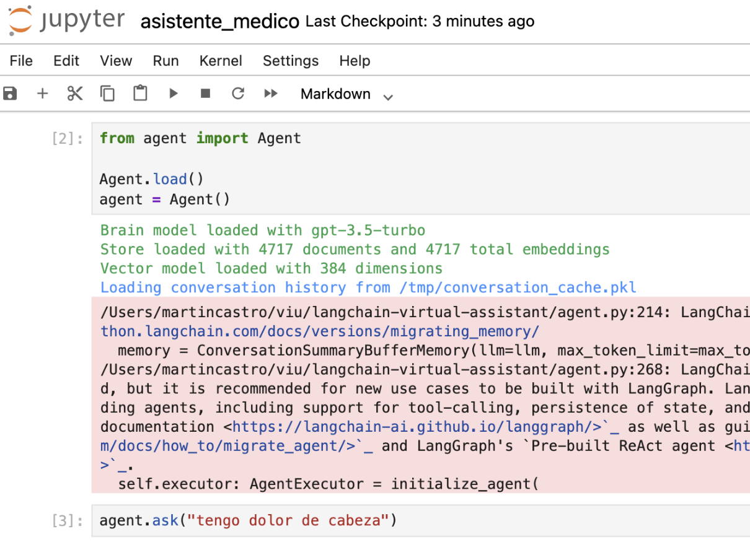Interrupt the kernel with stop icon

tap(206, 94)
